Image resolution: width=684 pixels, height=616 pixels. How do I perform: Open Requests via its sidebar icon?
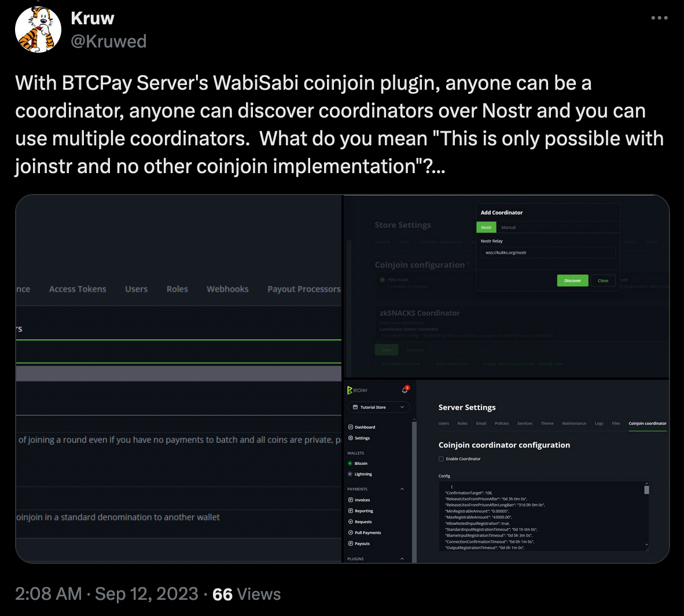[350, 522]
